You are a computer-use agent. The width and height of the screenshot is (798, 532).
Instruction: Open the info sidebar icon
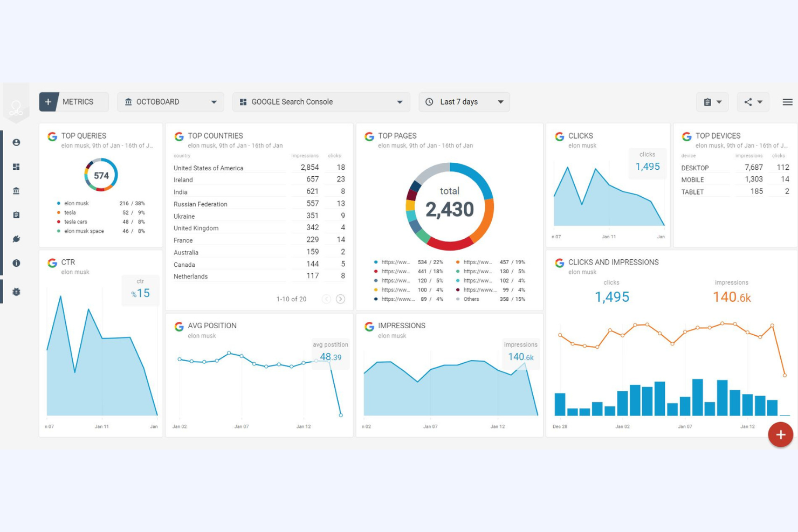(x=16, y=263)
